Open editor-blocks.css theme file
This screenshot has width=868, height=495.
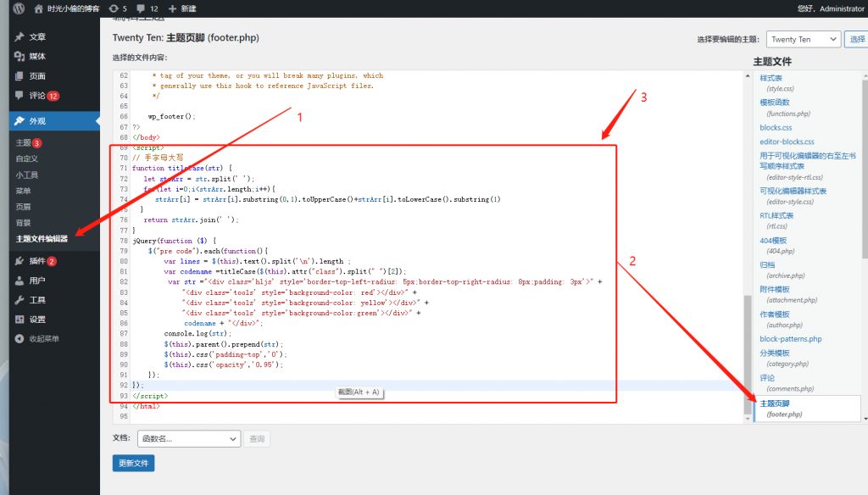pos(787,142)
